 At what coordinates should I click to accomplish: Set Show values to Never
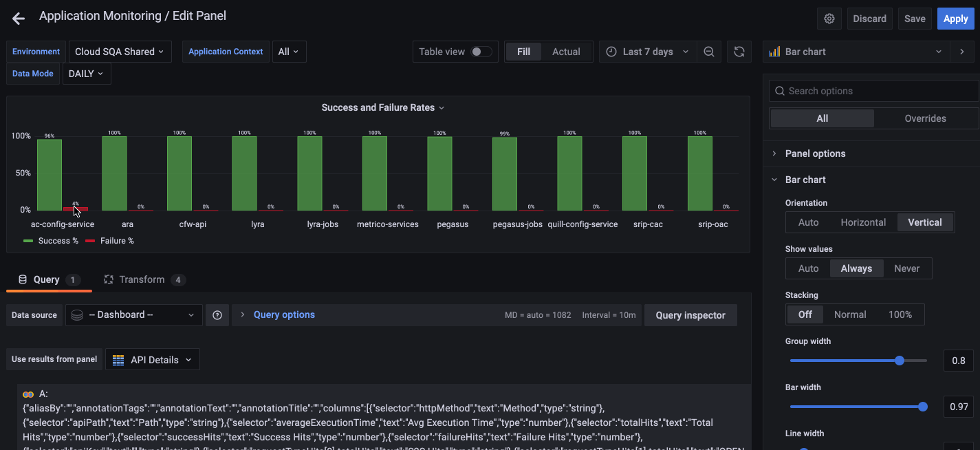(x=906, y=268)
